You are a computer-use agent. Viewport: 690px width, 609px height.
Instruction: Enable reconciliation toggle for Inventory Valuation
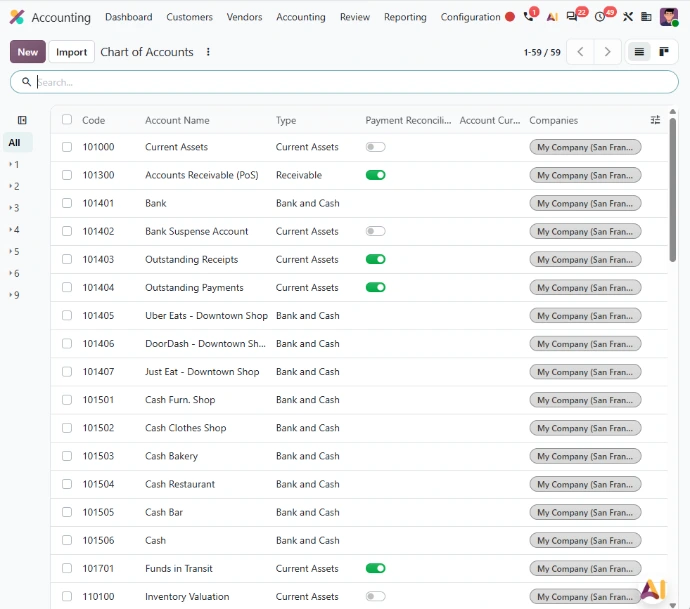[x=375, y=596]
